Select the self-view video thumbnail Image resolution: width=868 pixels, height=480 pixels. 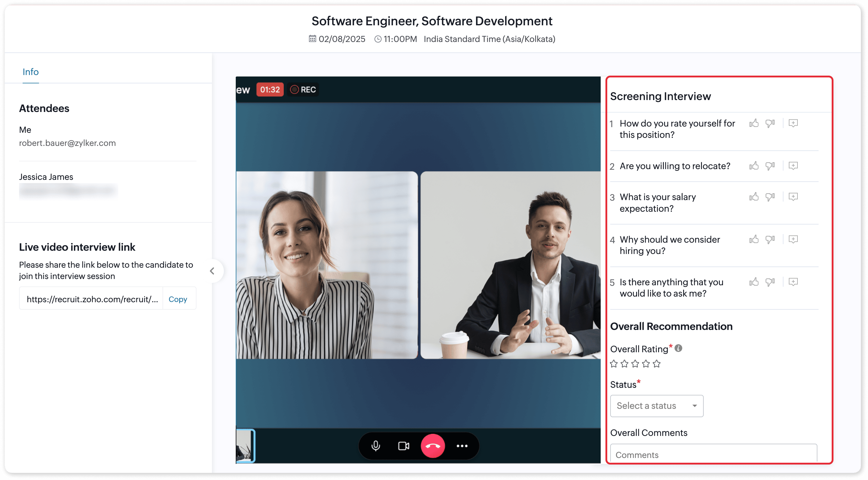click(x=245, y=446)
